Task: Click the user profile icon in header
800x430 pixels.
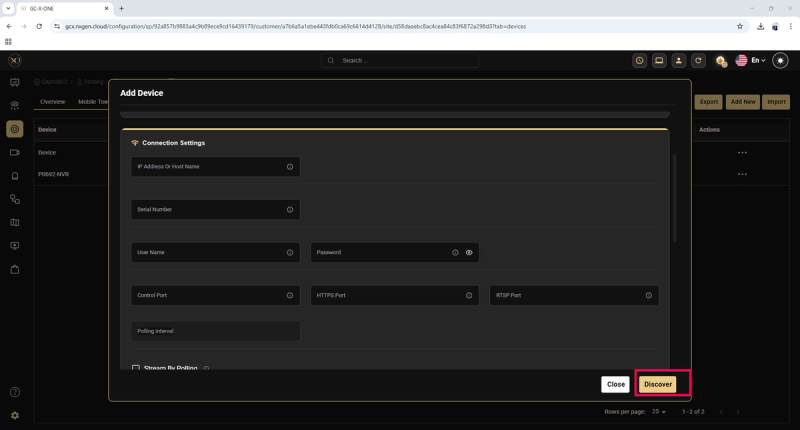Action: coord(679,60)
